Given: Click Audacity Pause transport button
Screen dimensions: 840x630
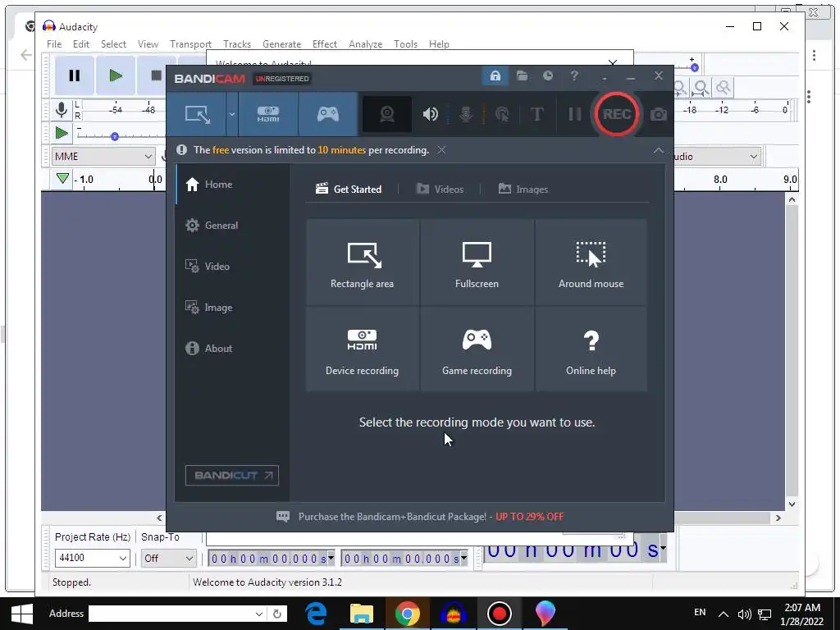Looking at the screenshot, I should click(x=75, y=75).
